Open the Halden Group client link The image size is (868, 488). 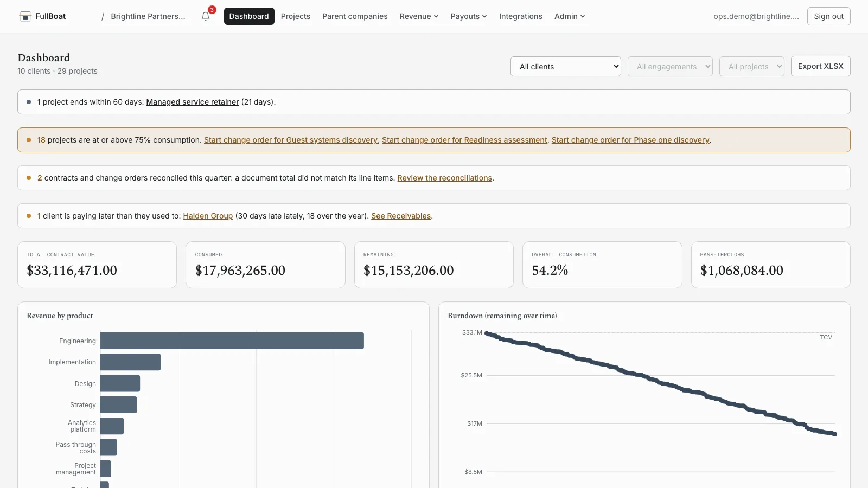pyautogui.click(x=208, y=216)
